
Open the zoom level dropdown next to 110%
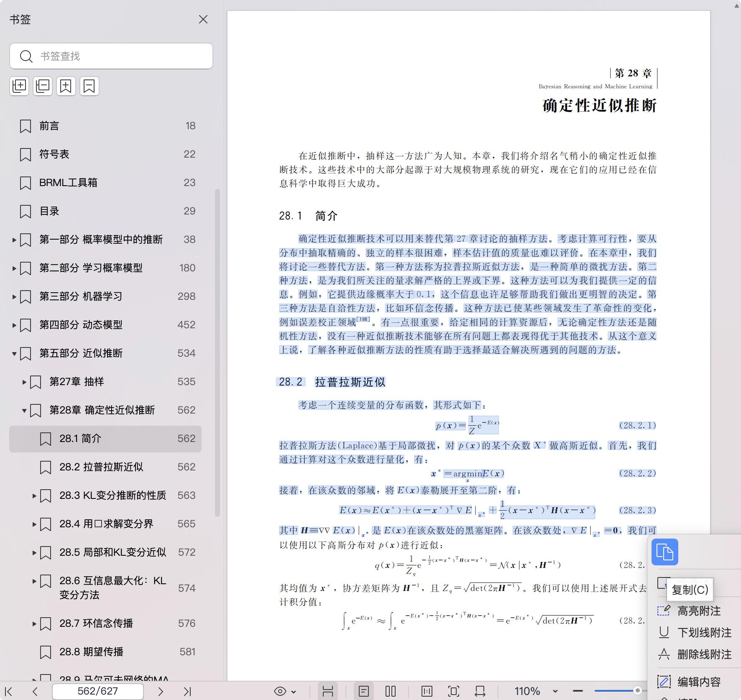click(x=555, y=691)
